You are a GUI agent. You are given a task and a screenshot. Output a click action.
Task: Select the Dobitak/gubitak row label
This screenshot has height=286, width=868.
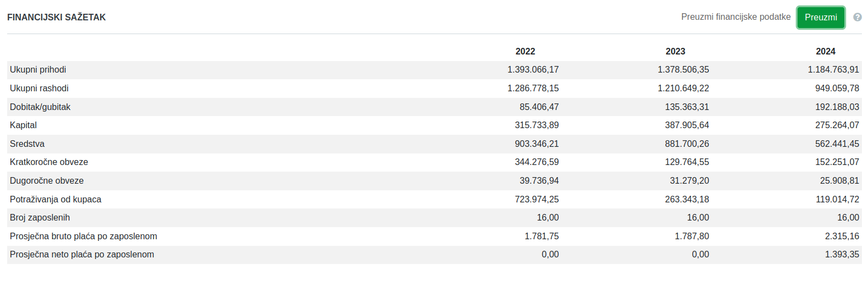(40, 107)
